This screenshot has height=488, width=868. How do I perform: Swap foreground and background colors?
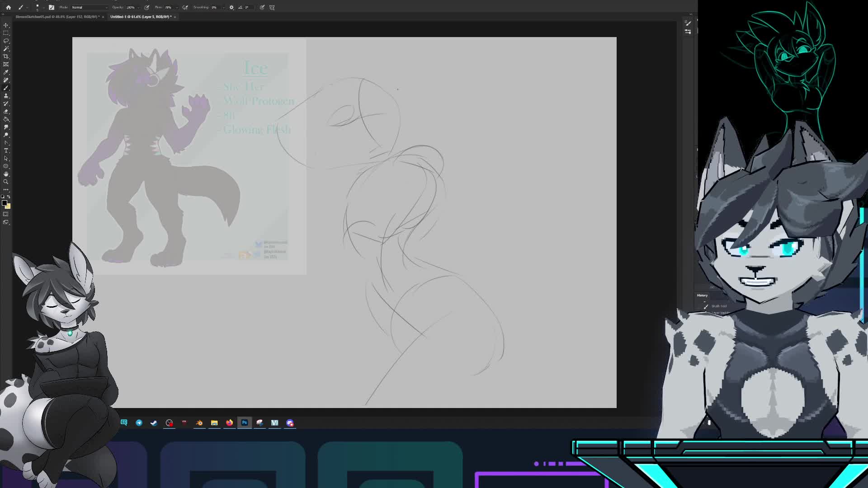tap(9, 197)
